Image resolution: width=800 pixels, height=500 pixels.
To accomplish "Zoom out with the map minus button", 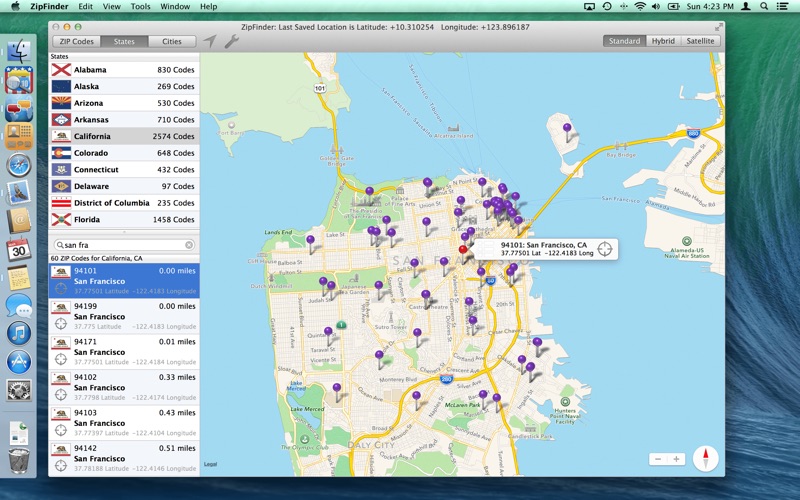I will pos(658,459).
